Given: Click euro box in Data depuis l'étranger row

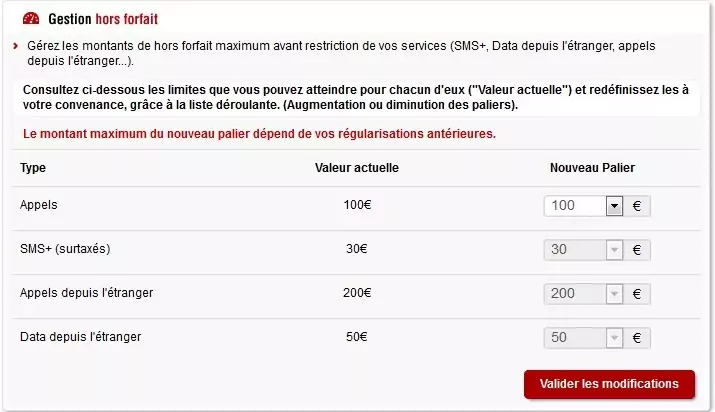Looking at the screenshot, I should point(637,337).
